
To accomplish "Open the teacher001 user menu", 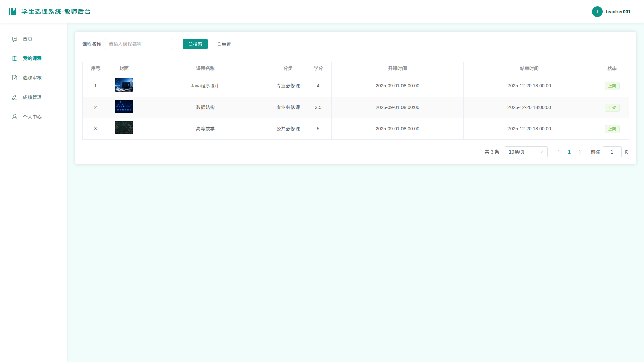I will tap(611, 12).
